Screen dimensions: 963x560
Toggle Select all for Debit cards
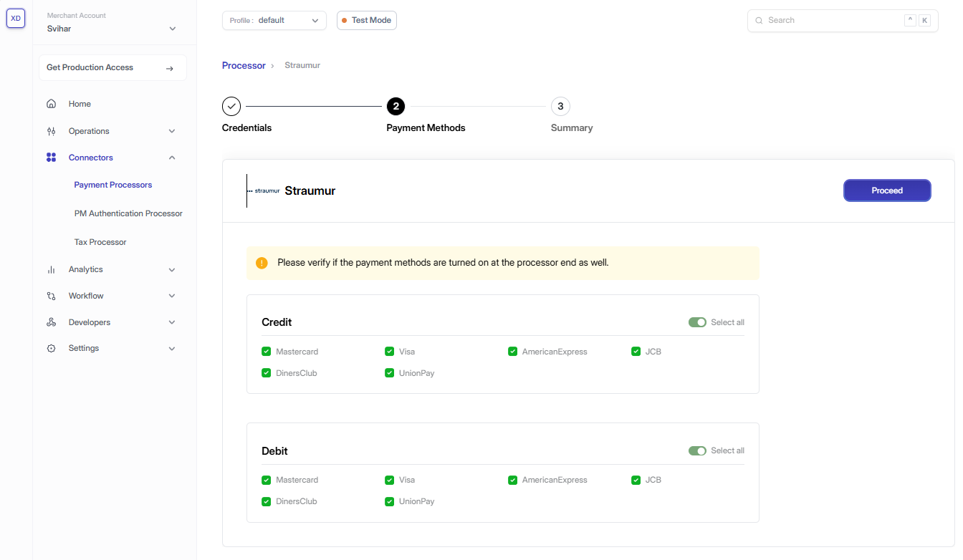pos(697,450)
